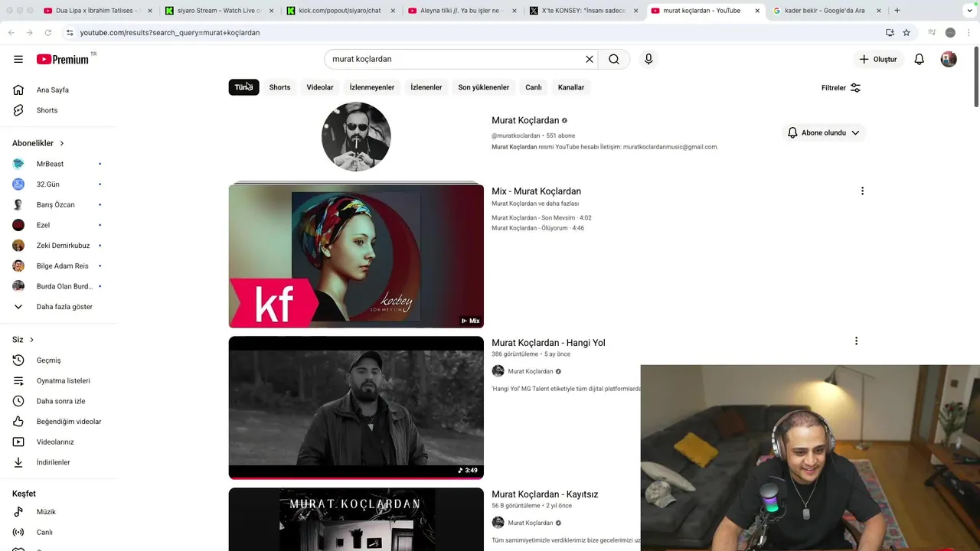Switch to kader bekir Google tab
980x551 pixels.
click(827, 11)
